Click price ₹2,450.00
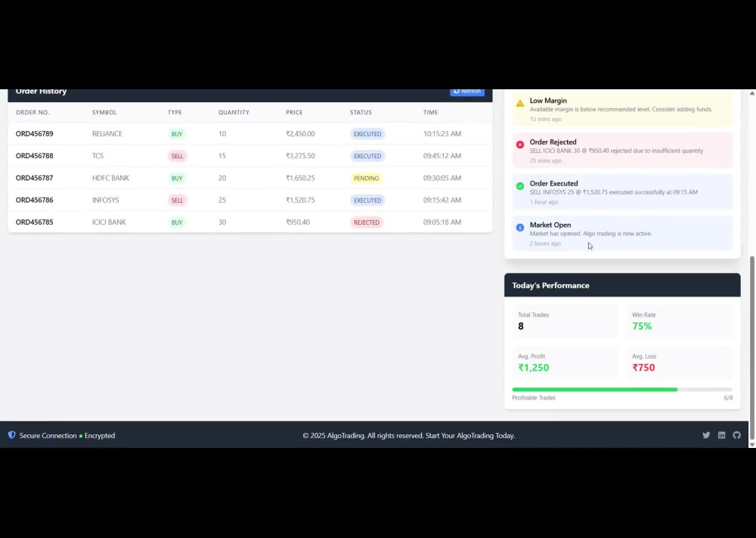Screen dimensions: 756x538 click(x=300, y=134)
